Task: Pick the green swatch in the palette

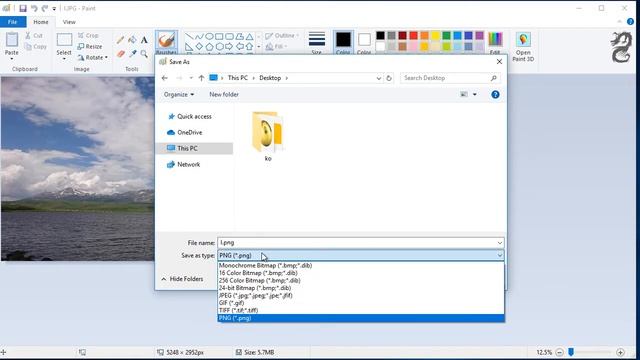Action: [x=447, y=36]
